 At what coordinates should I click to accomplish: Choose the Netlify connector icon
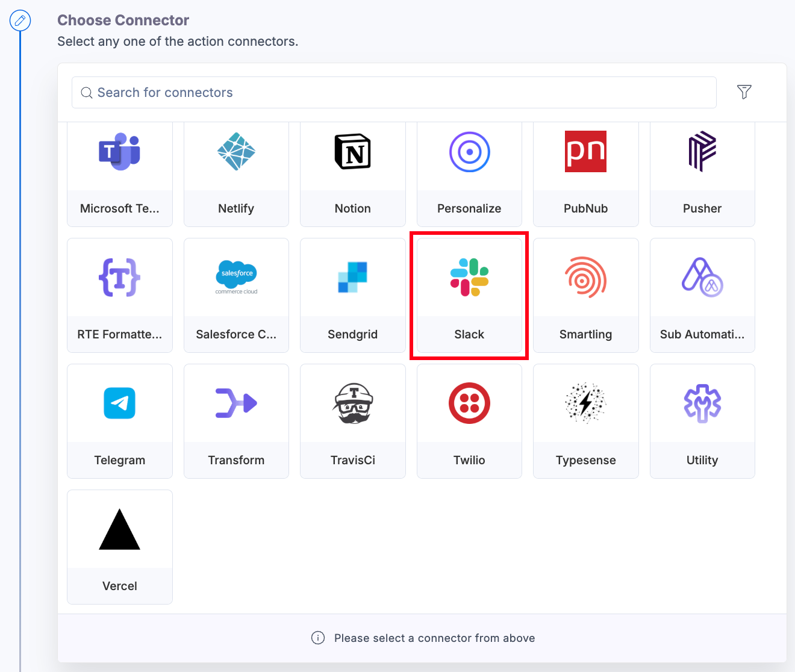pos(236,151)
